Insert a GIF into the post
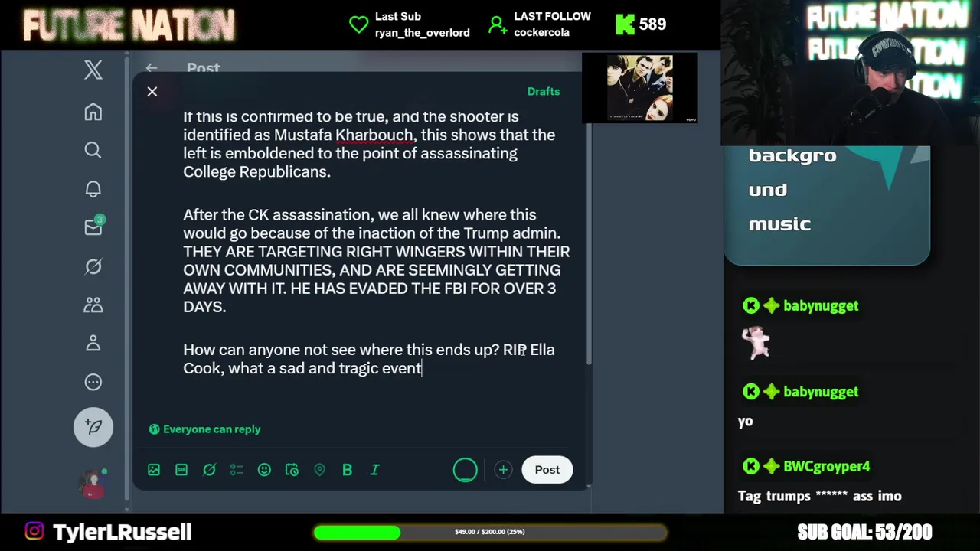This screenshot has width=980, height=551. 181,470
